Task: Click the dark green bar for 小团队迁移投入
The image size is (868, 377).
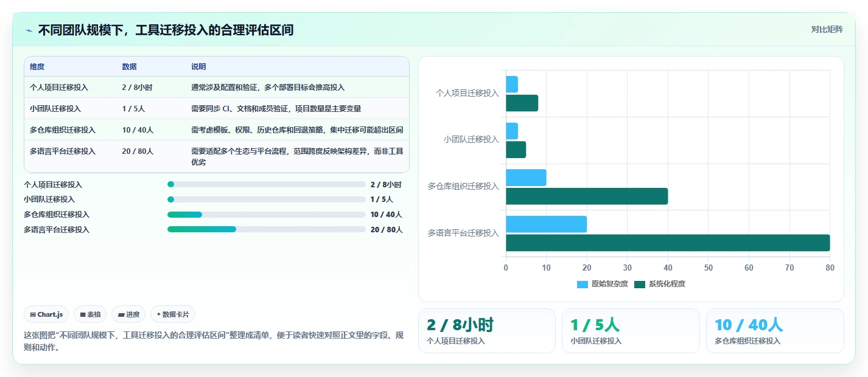Action: 516,150
